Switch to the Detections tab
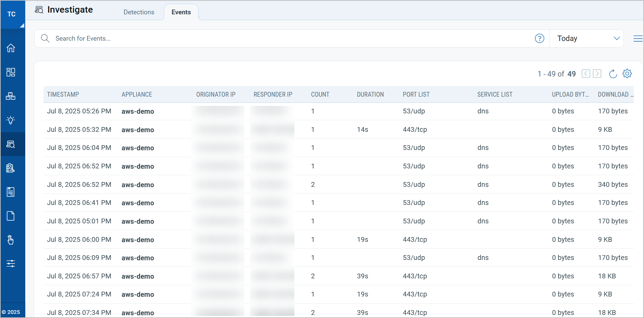Screen dimensions: 644x318 (139, 12)
